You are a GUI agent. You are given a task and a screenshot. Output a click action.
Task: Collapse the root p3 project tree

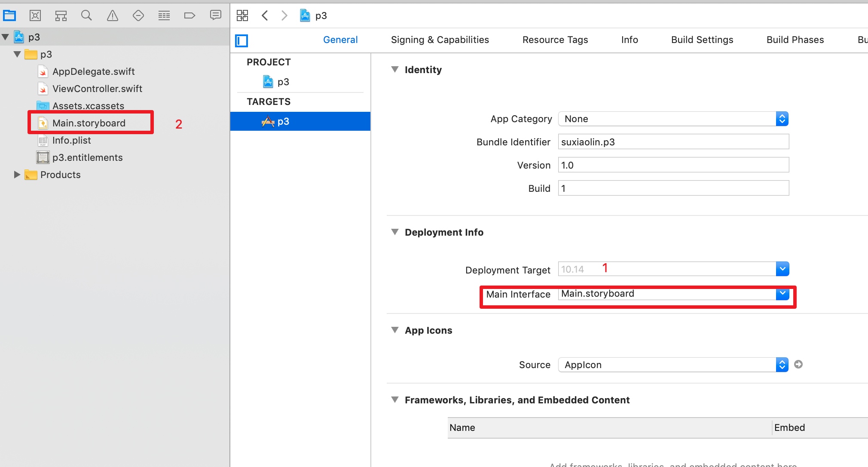click(6, 37)
